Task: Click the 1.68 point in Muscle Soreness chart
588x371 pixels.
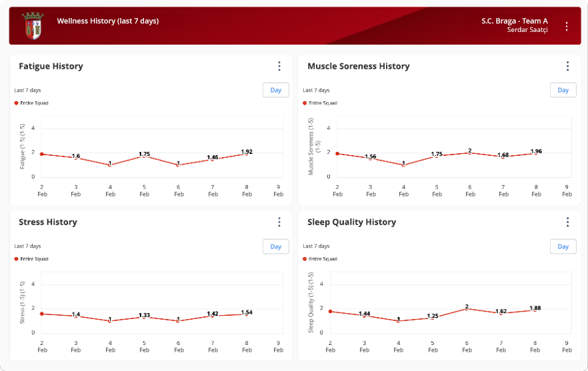Action: (503, 157)
